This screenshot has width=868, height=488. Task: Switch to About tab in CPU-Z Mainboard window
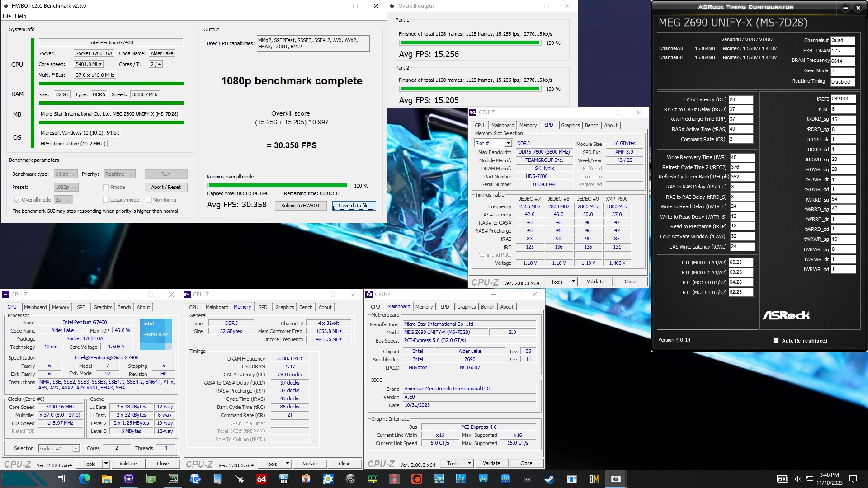[507, 307]
